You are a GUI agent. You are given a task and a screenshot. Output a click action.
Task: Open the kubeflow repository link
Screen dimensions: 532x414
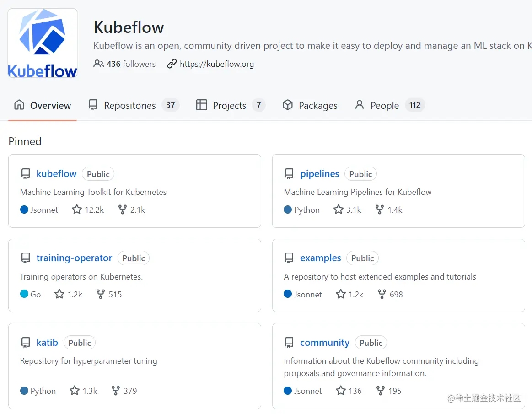coord(56,174)
